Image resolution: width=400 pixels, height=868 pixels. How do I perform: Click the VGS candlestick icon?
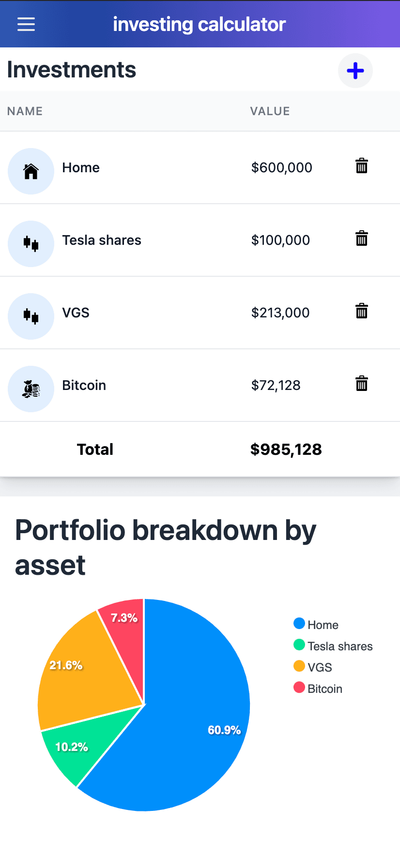click(31, 316)
